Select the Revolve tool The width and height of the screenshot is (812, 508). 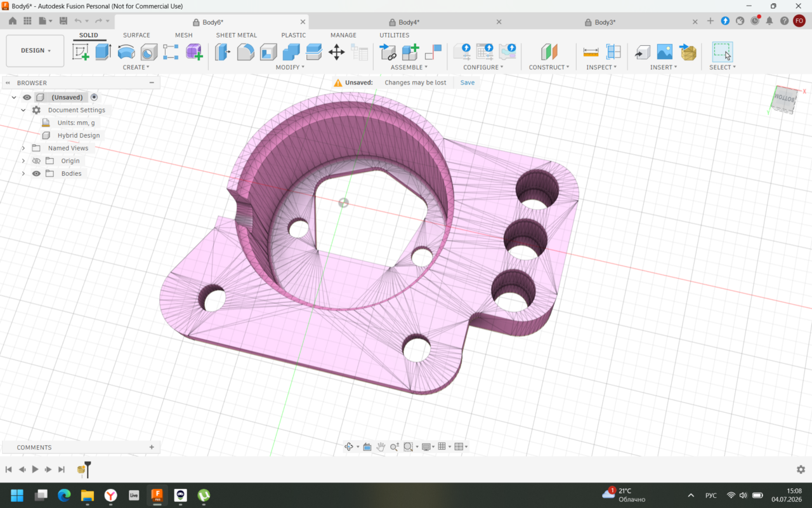[x=126, y=52]
